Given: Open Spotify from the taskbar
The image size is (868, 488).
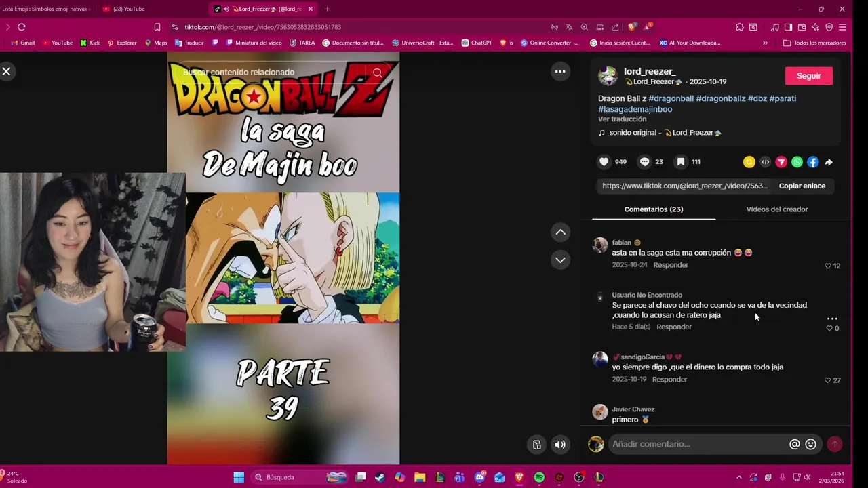Looking at the screenshot, I should pyautogui.click(x=539, y=477).
